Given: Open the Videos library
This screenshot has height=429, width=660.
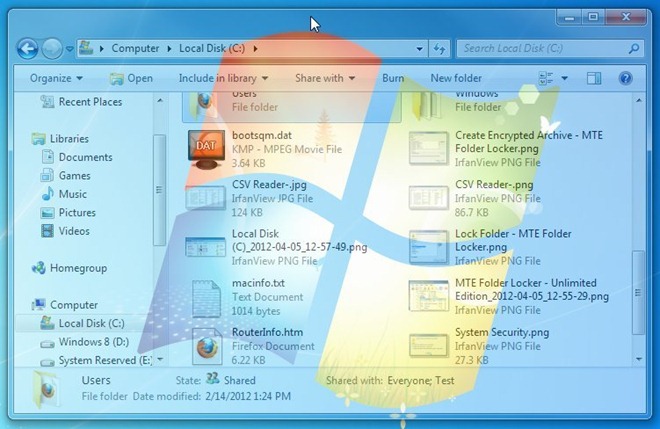Looking at the screenshot, I should (65, 231).
